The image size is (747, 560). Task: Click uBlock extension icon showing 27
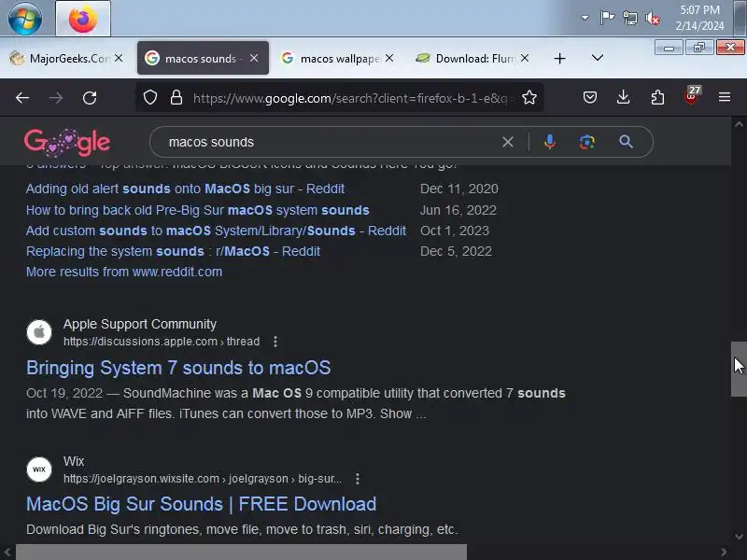coord(692,96)
